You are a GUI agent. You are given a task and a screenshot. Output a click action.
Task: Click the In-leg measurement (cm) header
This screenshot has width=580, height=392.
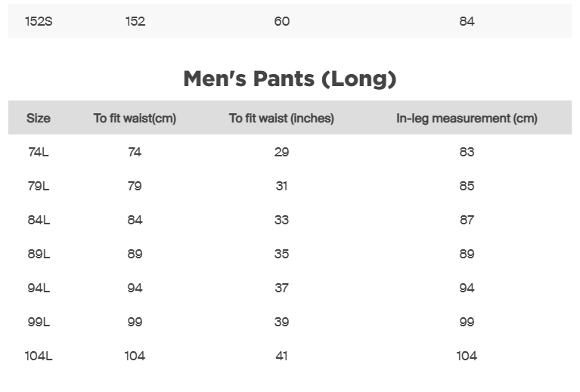point(467,119)
